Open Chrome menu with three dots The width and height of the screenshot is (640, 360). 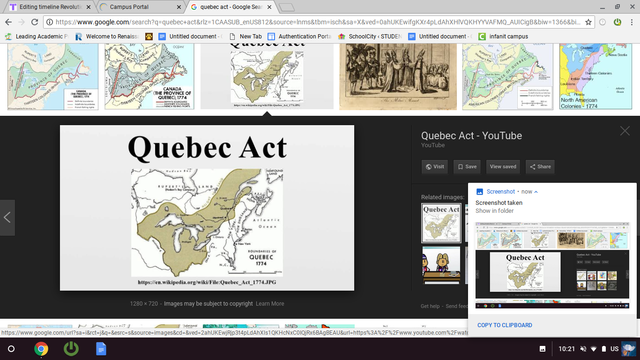pyautogui.click(x=631, y=22)
